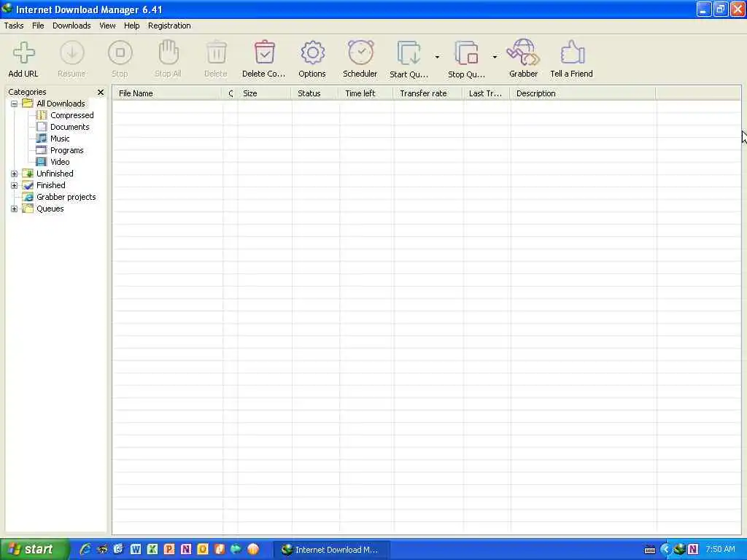This screenshot has height=560, width=747.
Task: Select the Unfinished category
Action: point(55,174)
